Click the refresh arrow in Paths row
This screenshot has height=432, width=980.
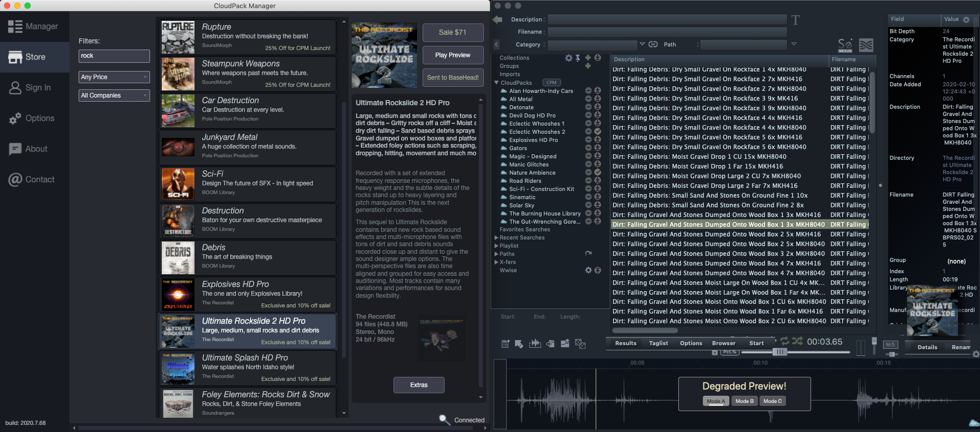pos(589,253)
